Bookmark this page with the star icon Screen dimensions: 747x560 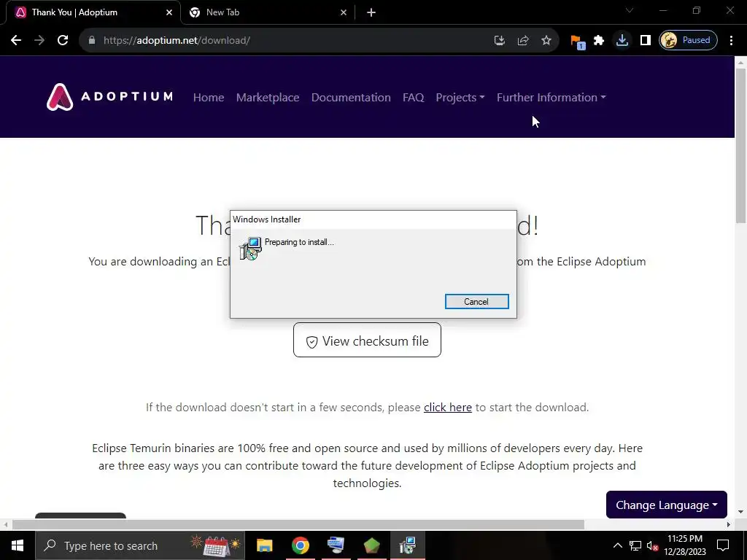546,40
